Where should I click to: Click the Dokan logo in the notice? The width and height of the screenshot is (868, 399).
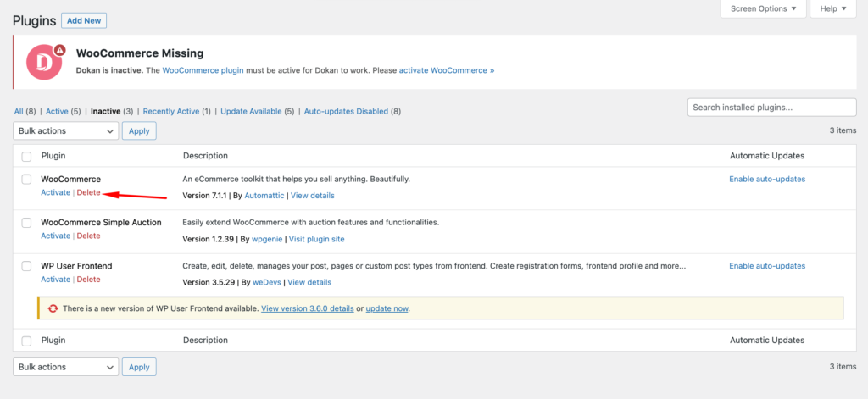46,62
